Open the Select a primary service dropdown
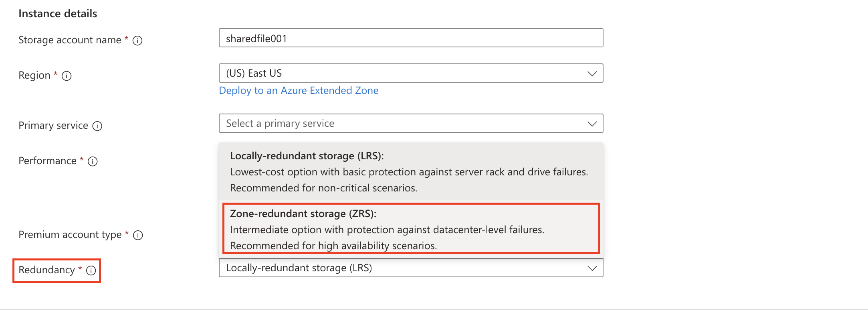 pyautogui.click(x=411, y=123)
